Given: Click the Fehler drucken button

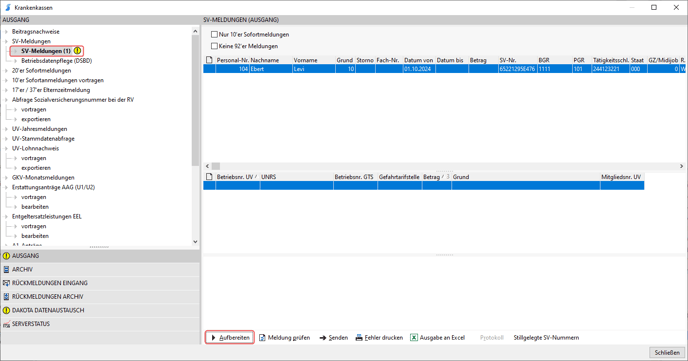Looking at the screenshot, I should coord(379,338).
